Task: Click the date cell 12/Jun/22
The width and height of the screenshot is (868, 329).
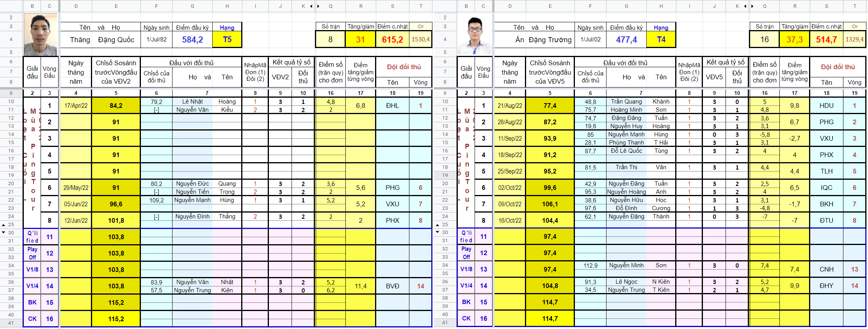Action: coord(76,221)
